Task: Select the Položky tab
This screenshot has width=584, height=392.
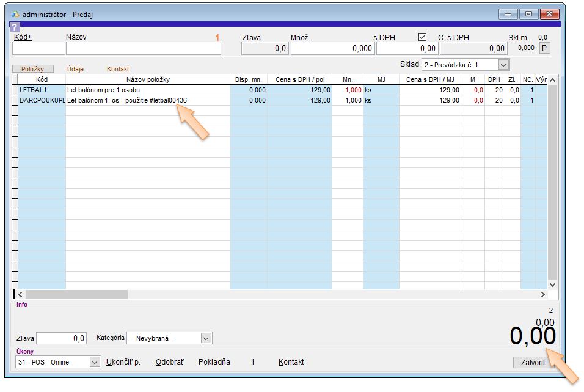Action: [x=33, y=69]
